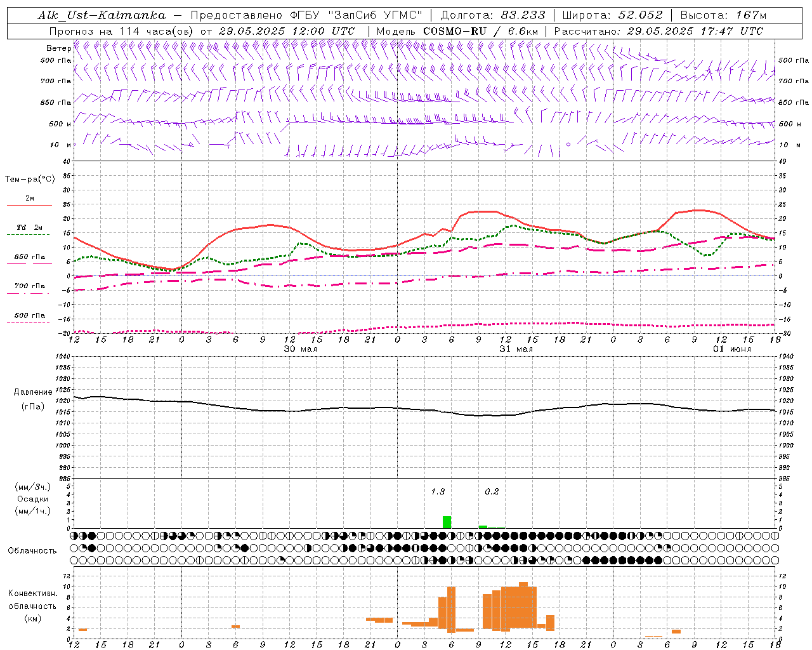This screenshot has width=812, height=650.
Task: Click the station name Alk_Ust-Kalmanka in the header
Action: click(101, 15)
